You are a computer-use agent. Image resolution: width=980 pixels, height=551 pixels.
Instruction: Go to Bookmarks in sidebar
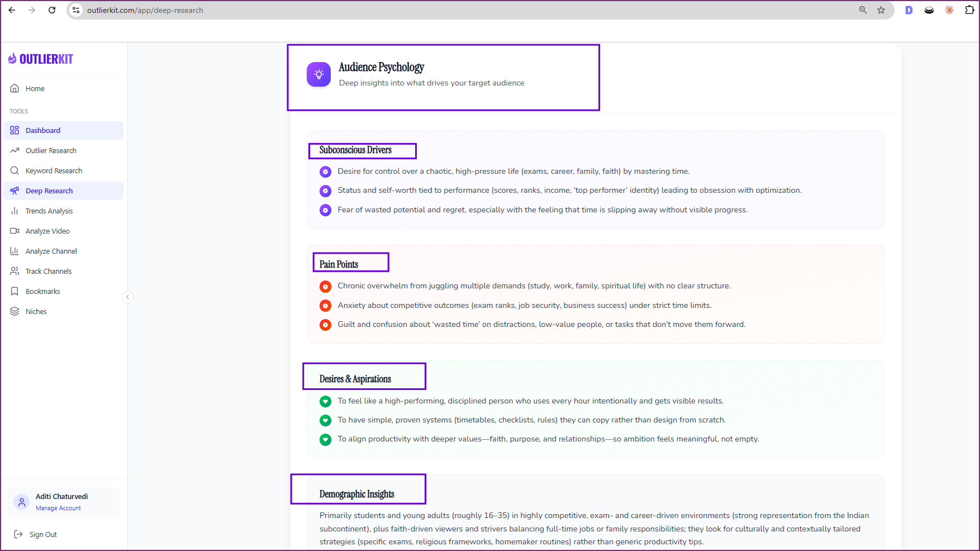point(42,291)
